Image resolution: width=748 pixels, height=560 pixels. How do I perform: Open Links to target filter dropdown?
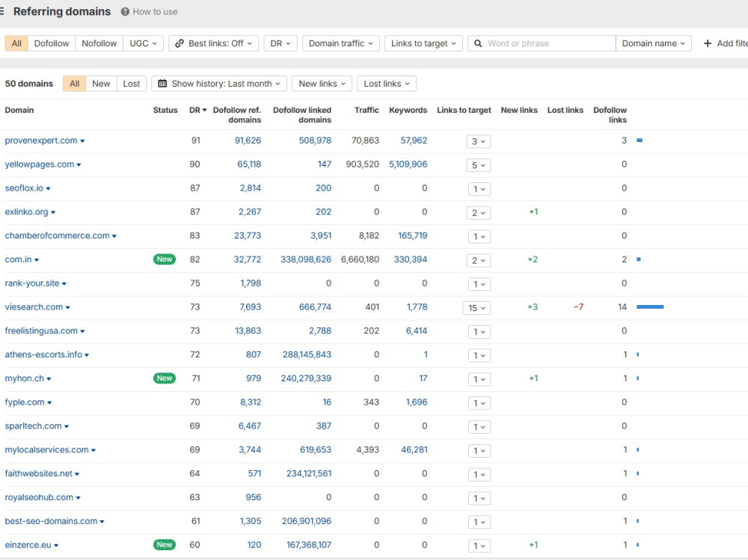point(423,43)
